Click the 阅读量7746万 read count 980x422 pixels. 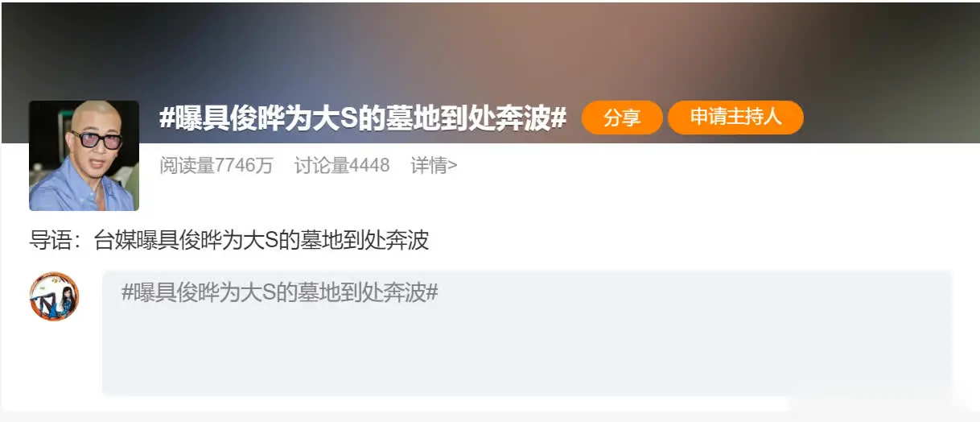pyautogui.click(x=216, y=166)
